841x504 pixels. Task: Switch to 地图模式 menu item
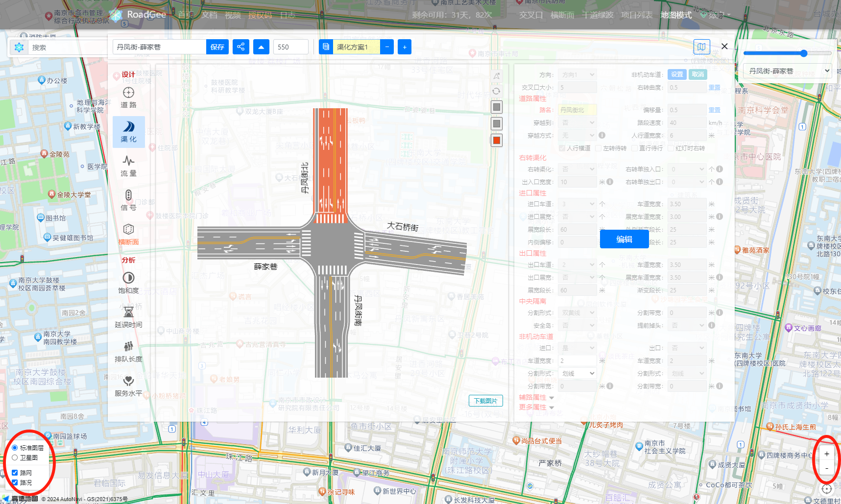(676, 15)
